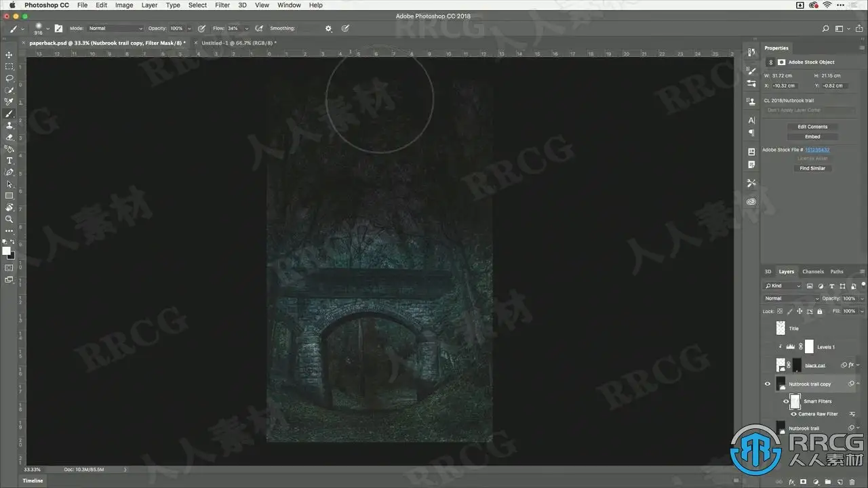Select the Brush tool in the toolbox
The width and height of the screenshot is (868, 488).
[9, 113]
